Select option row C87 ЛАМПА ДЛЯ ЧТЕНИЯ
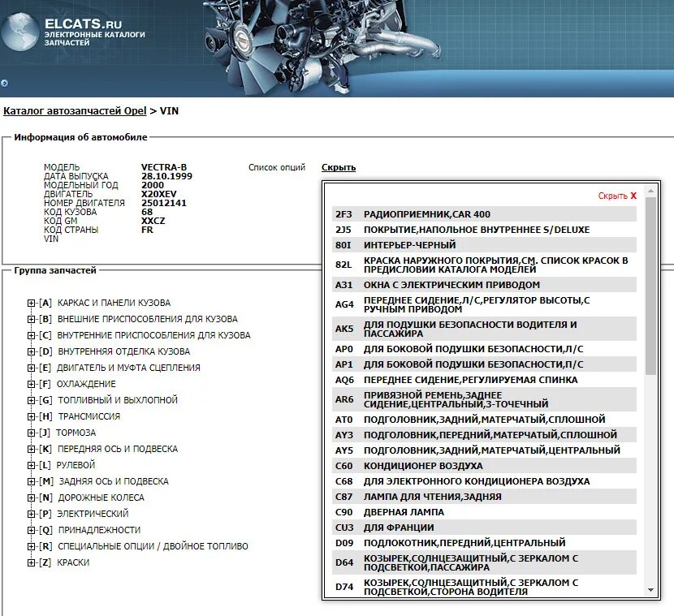The width and height of the screenshot is (674, 616). (x=485, y=497)
